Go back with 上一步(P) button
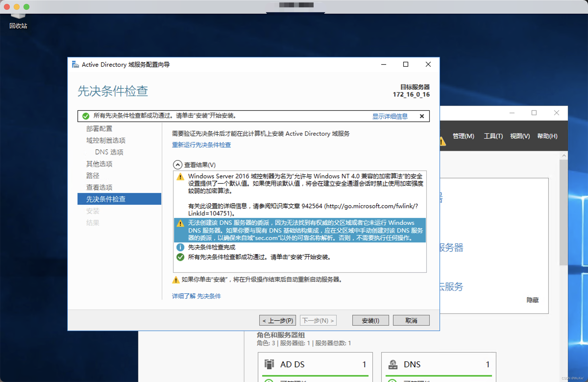 (277, 320)
